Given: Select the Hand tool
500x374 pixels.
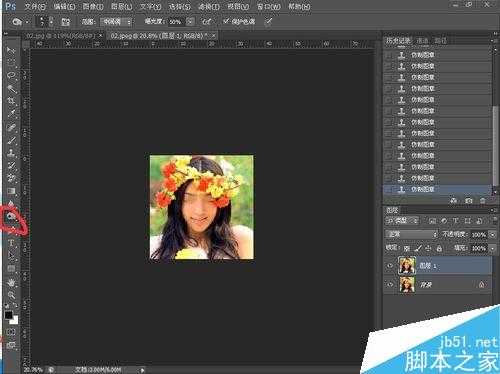Looking at the screenshot, I should pyautogui.click(x=11, y=283).
